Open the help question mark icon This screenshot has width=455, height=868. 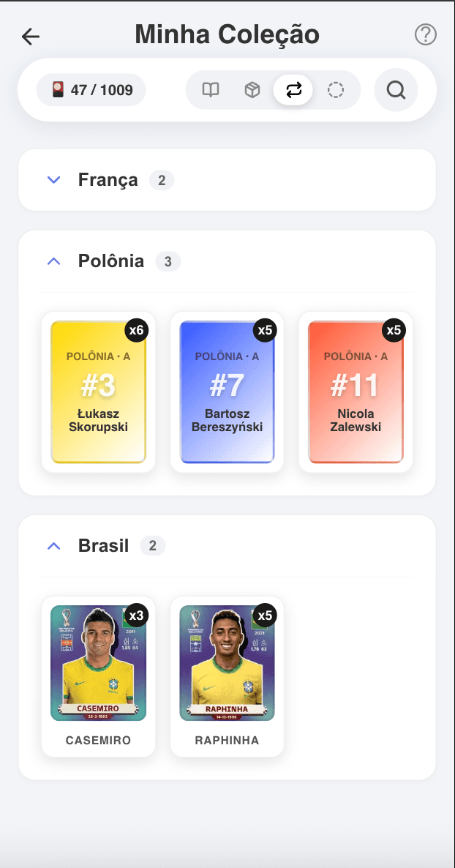coord(425,34)
